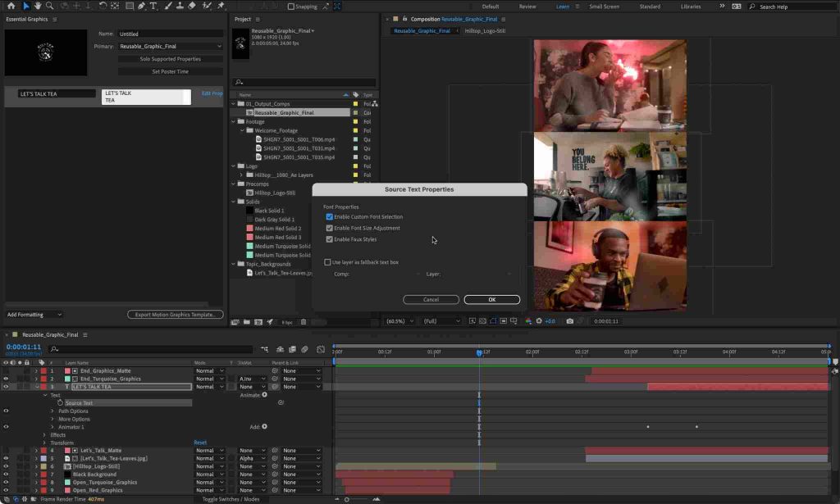Image resolution: width=840 pixels, height=504 pixels.
Task: Uncheck Enable Custom Font Selection
Action: (x=329, y=216)
